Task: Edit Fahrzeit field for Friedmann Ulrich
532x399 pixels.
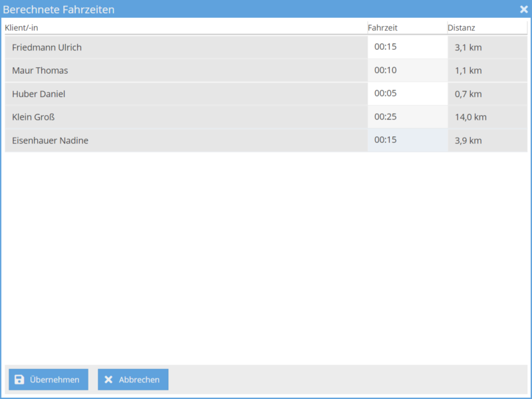Action: pyautogui.click(x=407, y=47)
